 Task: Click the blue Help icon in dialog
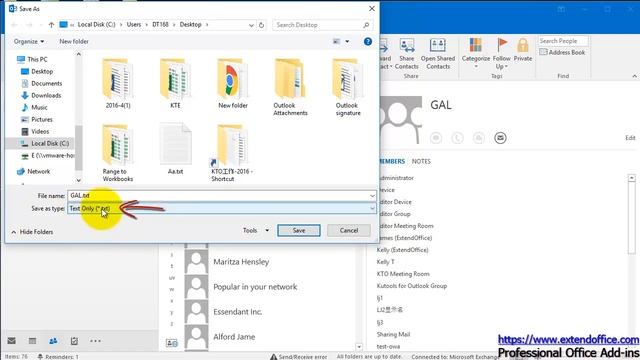point(368,42)
